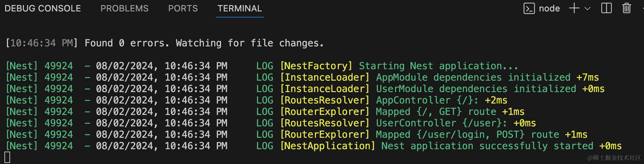The width and height of the screenshot is (644, 164).
Task: Expand the launch profile chevron dropdown
Action: 587,8
